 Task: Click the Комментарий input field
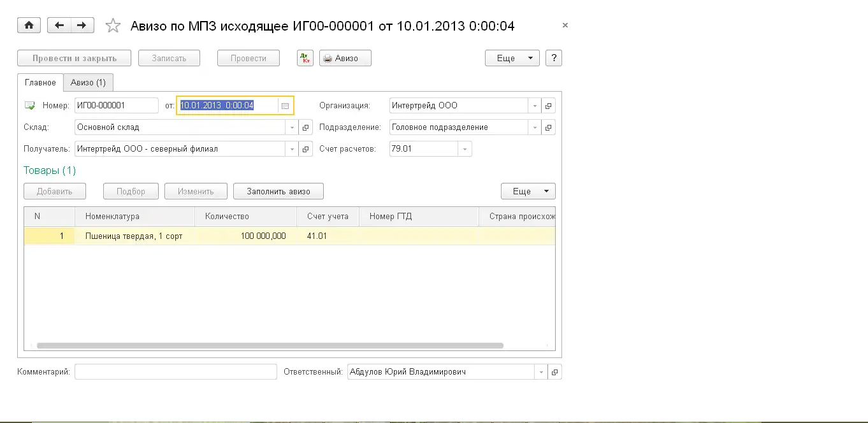tap(175, 372)
